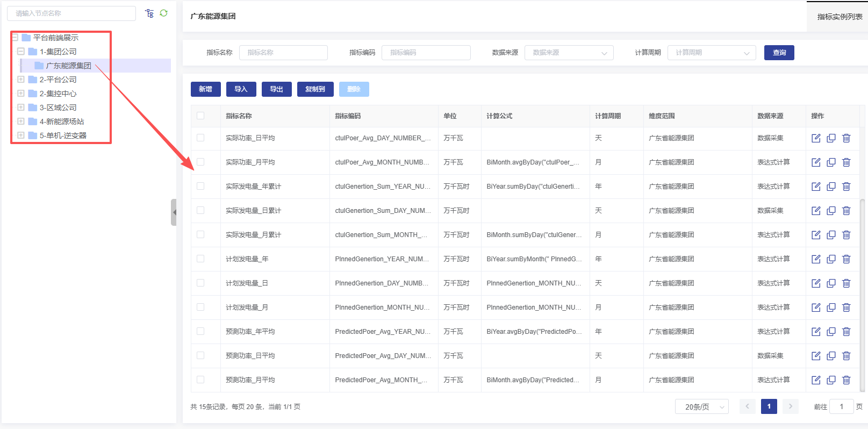
Task: Click the 新增 button
Action: [x=205, y=89]
